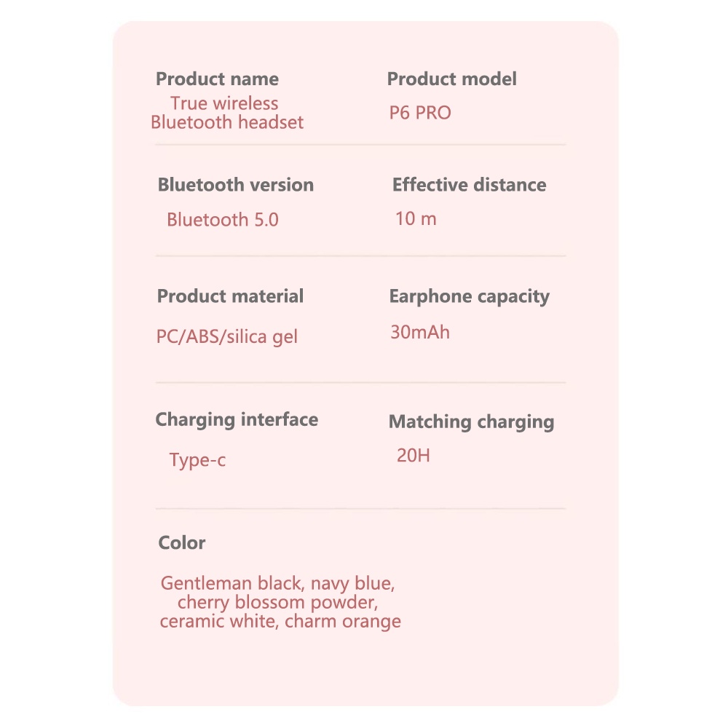
Task: Select the "True wireless Bluetooth headset" text
Action: [x=226, y=113]
